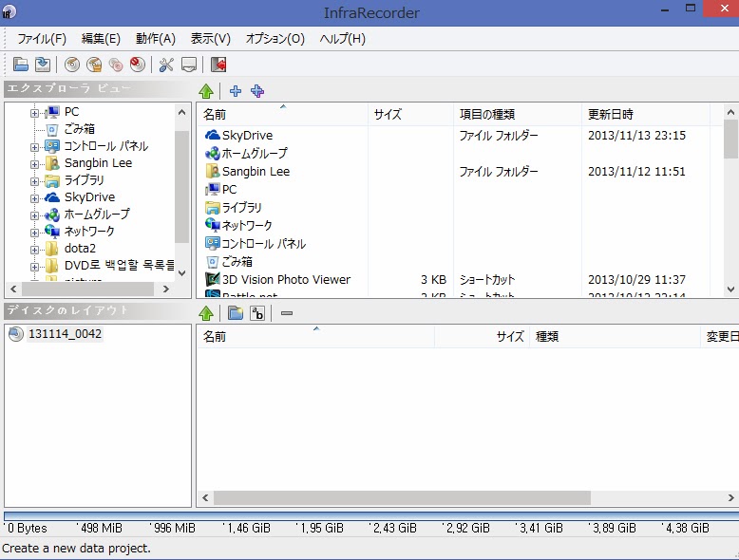The width and height of the screenshot is (739, 560).
Task: Click the disc layout horizontal scrollbar thumb
Action: [402, 497]
